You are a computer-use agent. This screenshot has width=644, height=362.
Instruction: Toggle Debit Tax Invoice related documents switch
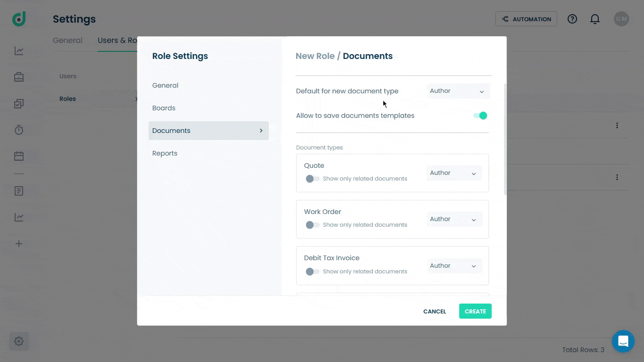[313, 271]
